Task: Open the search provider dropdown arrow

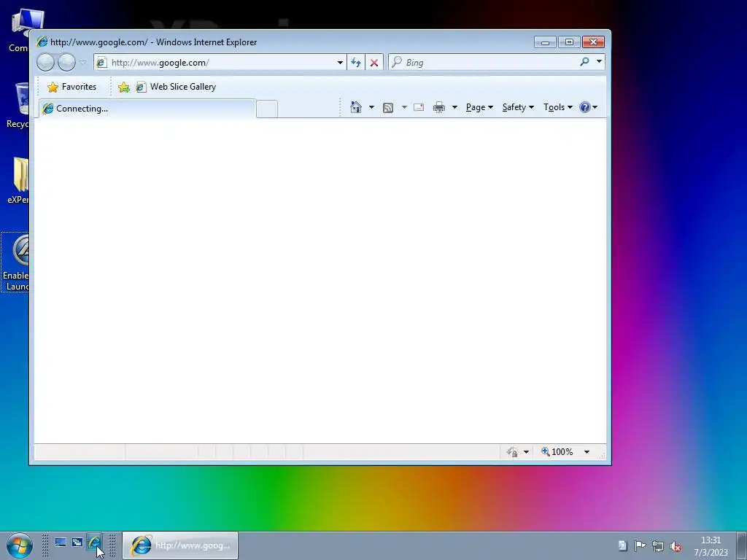Action: click(x=599, y=62)
